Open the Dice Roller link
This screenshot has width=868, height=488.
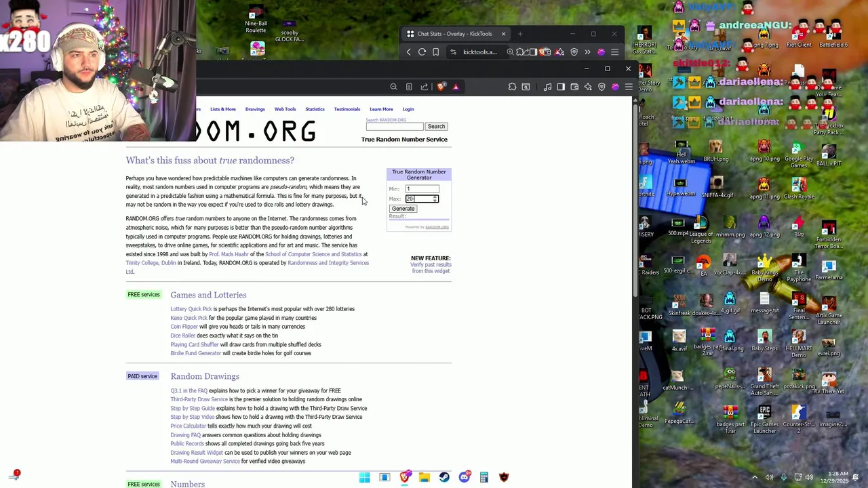(x=182, y=335)
